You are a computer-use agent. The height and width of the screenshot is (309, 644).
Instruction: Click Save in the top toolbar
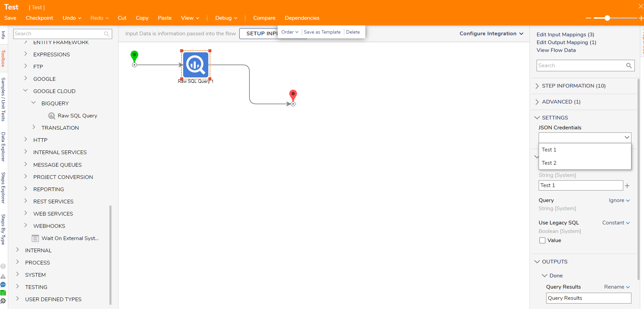(10, 18)
